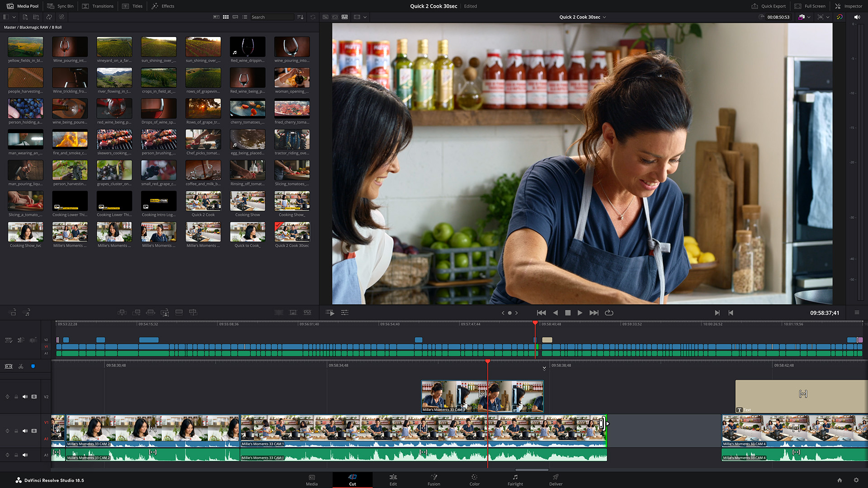Activate the Fast Review icon above the timeline

coord(330,312)
